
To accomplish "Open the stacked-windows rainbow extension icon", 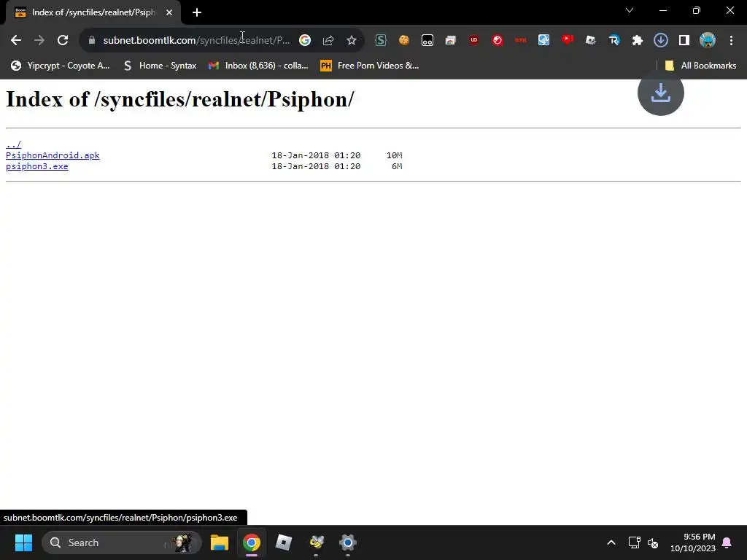I will pyautogui.click(x=451, y=41).
